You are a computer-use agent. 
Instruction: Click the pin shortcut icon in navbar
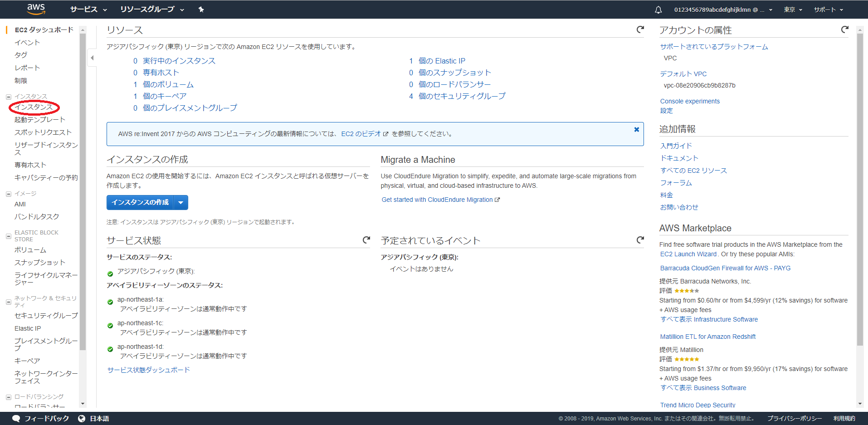(x=201, y=10)
